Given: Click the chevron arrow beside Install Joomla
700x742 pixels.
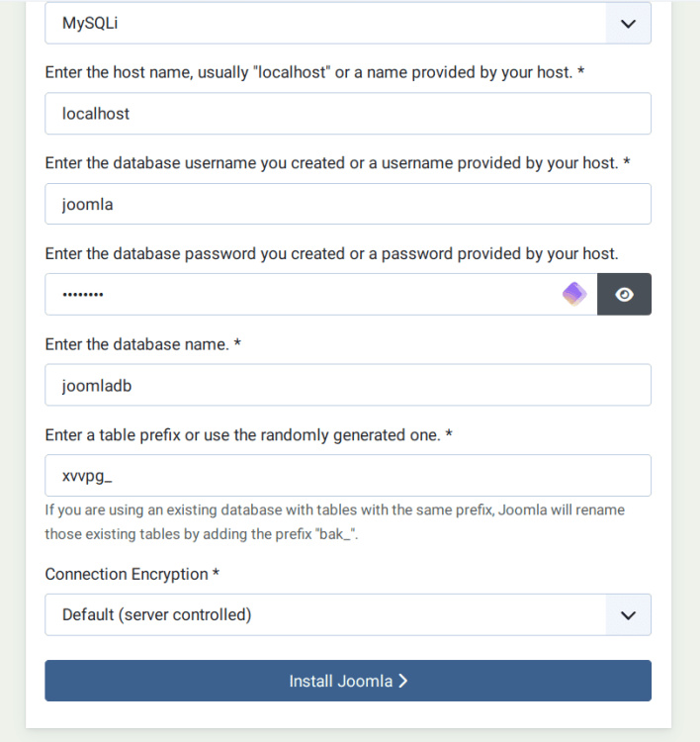Looking at the screenshot, I should click(x=403, y=681).
